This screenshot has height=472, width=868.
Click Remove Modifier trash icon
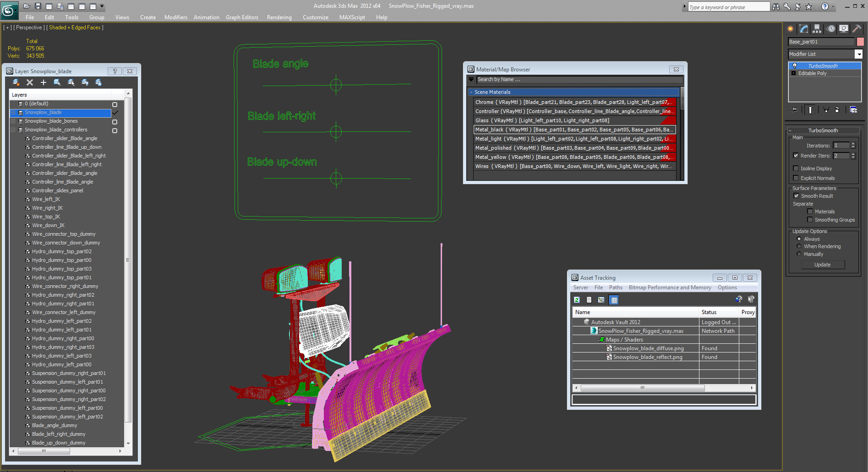tap(837, 110)
